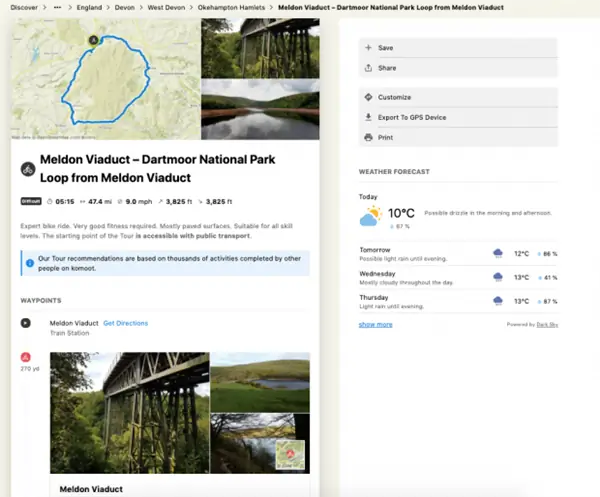Open Discover in the breadcrumb

point(24,7)
